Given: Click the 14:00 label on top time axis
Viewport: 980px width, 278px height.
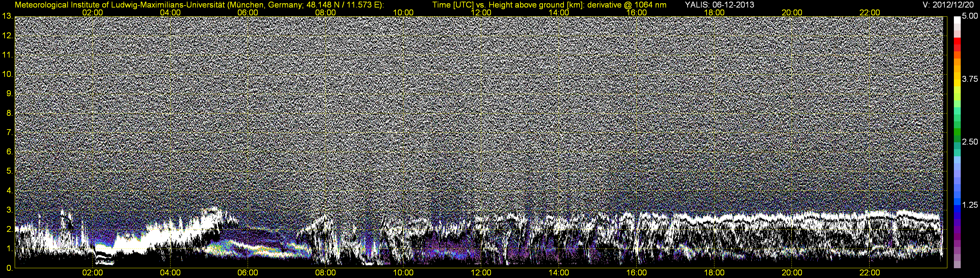Looking at the screenshot, I should point(559,12).
